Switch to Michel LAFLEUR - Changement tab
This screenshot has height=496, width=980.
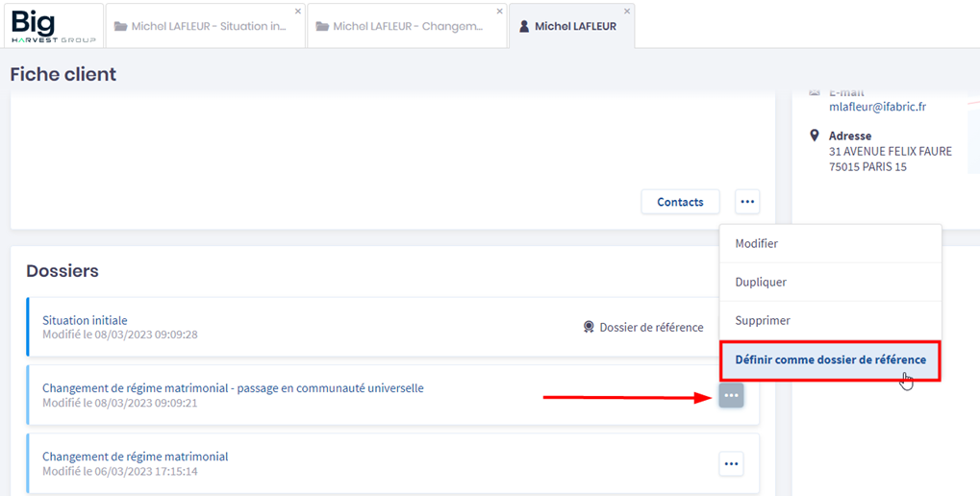click(x=408, y=27)
